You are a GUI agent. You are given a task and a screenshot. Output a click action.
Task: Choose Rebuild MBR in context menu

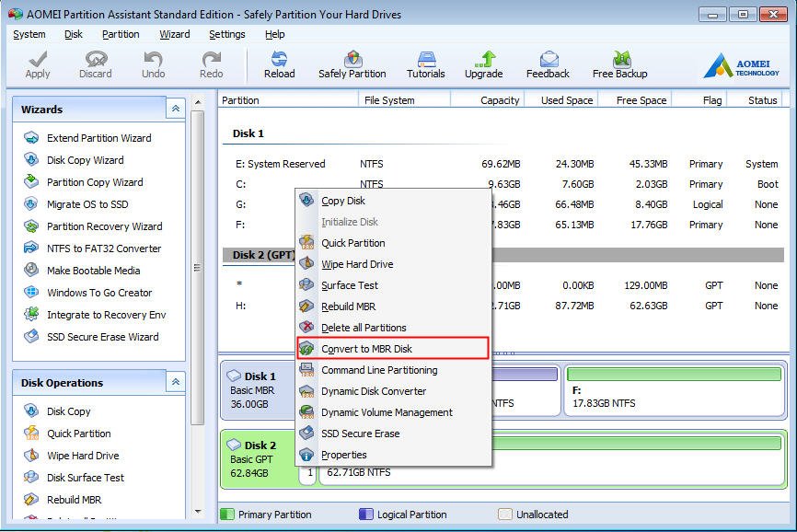click(393, 306)
